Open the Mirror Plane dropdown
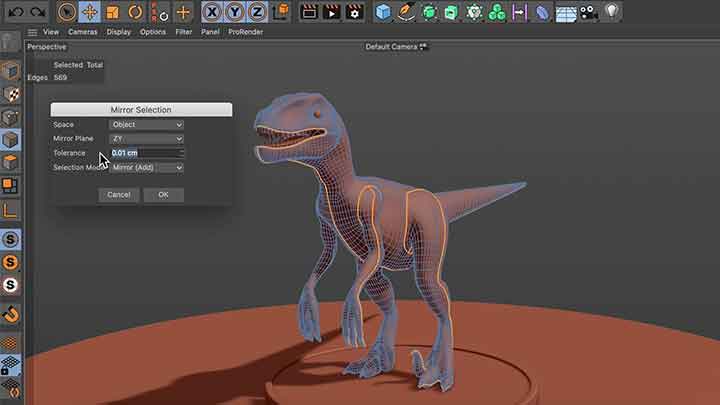 pos(146,139)
